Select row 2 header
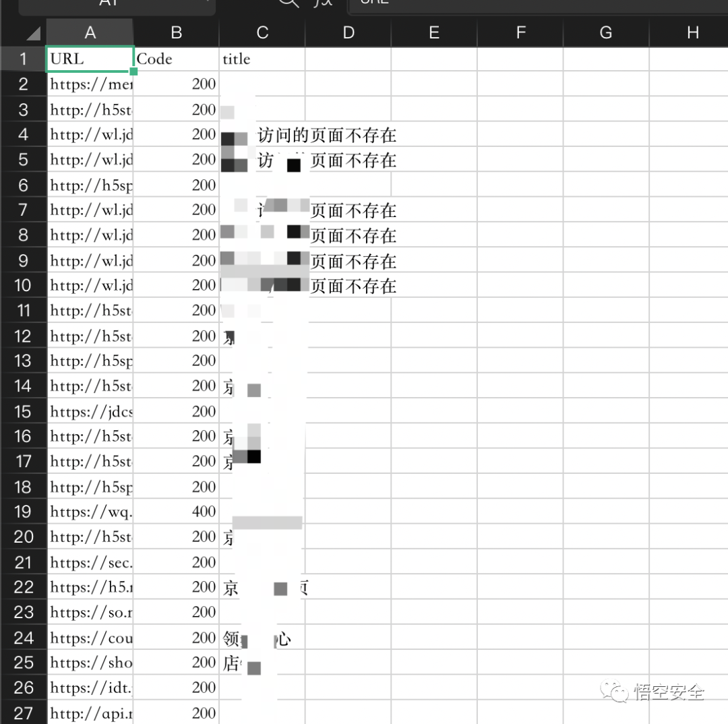The image size is (728, 724). pos(23,84)
